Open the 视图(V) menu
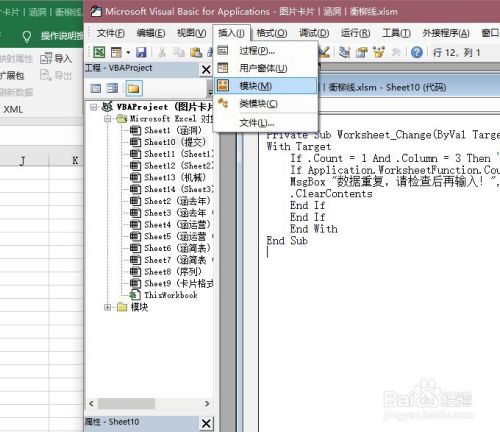 192,33
